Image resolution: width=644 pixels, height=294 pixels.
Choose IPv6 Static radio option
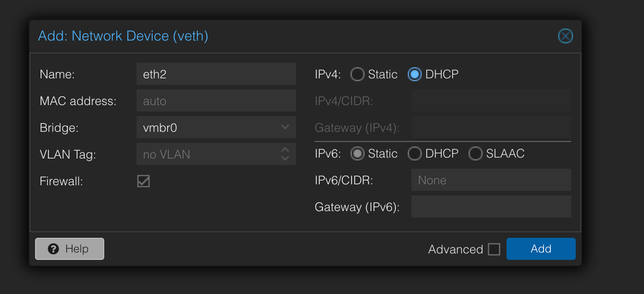(x=358, y=153)
